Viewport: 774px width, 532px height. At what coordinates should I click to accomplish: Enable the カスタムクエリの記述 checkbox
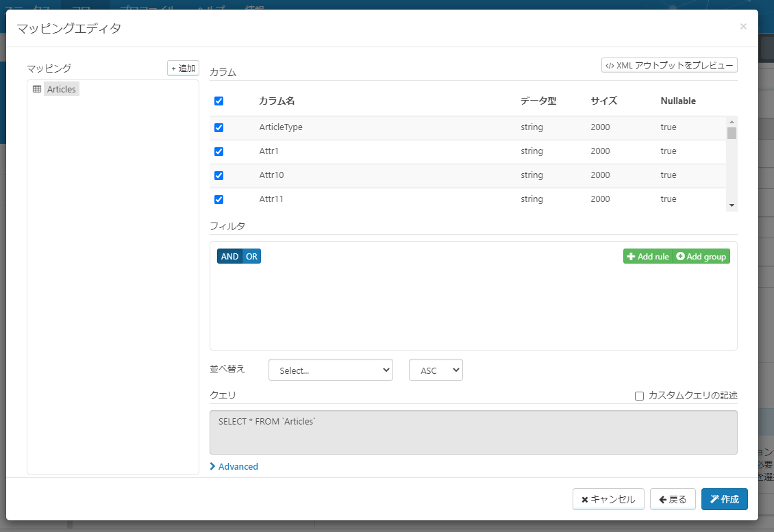[639, 396]
